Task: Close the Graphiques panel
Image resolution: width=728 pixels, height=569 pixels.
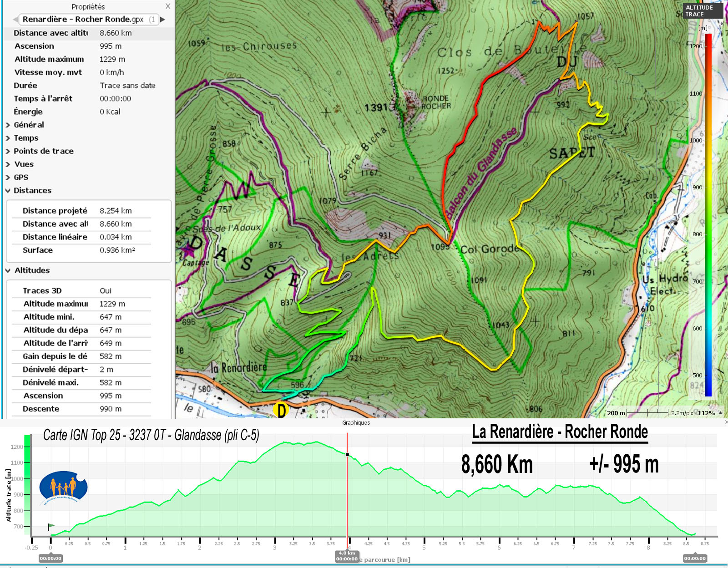Action: 726,422
